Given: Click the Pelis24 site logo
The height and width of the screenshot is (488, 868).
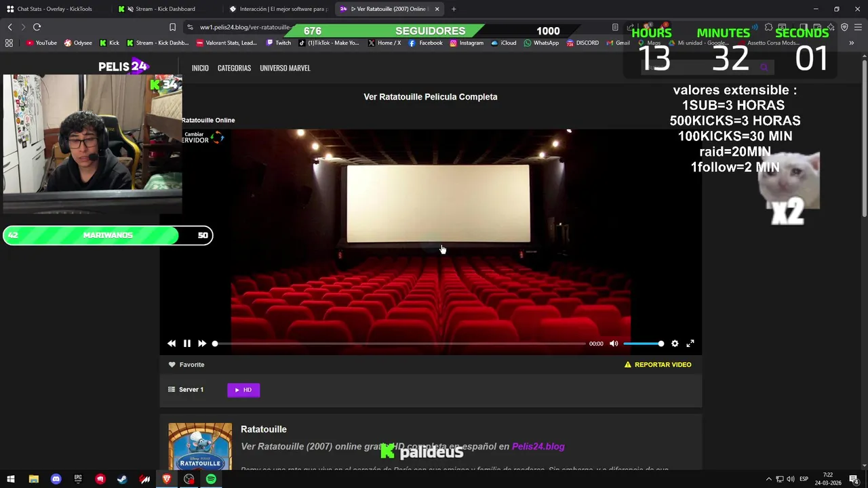Looking at the screenshot, I should click(123, 66).
